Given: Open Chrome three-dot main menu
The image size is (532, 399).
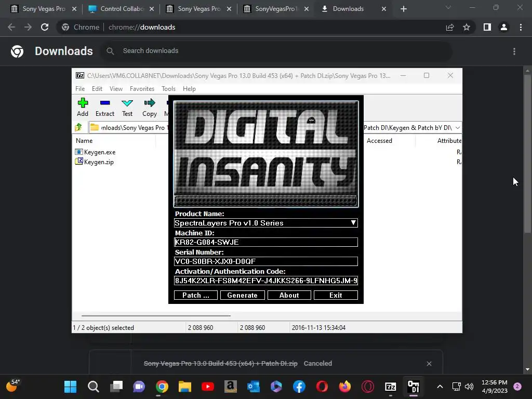Looking at the screenshot, I should pos(521,27).
